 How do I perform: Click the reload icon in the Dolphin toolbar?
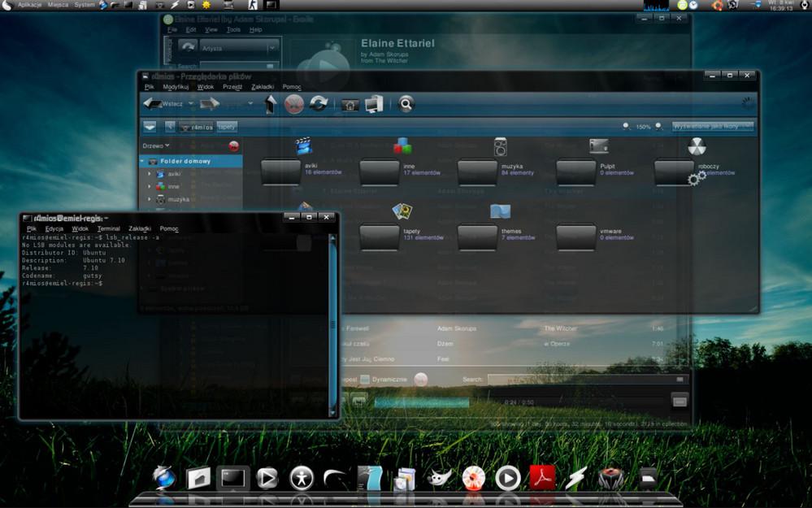coord(318,104)
